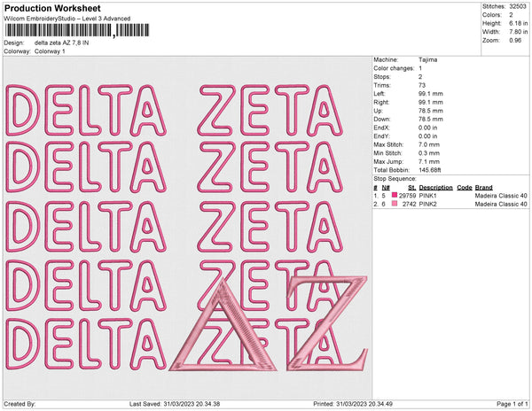Click the barcode at the top
The height and width of the screenshot is (411, 532).
[77, 30]
